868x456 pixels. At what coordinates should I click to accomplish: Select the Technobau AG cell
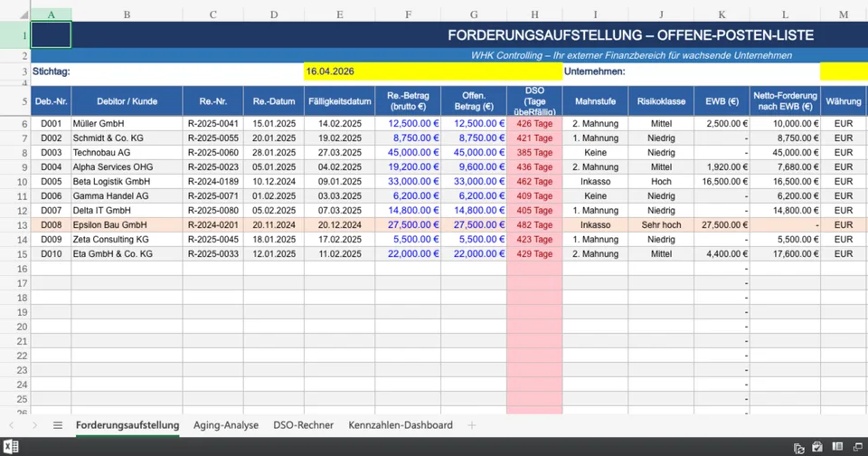coord(127,152)
